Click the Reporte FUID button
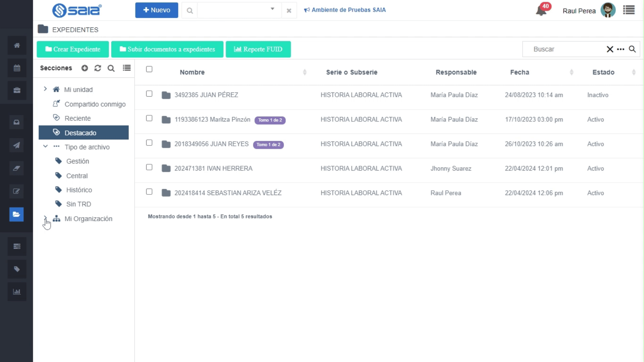Image resolution: width=644 pixels, height=362 pixels. [258, 49]
